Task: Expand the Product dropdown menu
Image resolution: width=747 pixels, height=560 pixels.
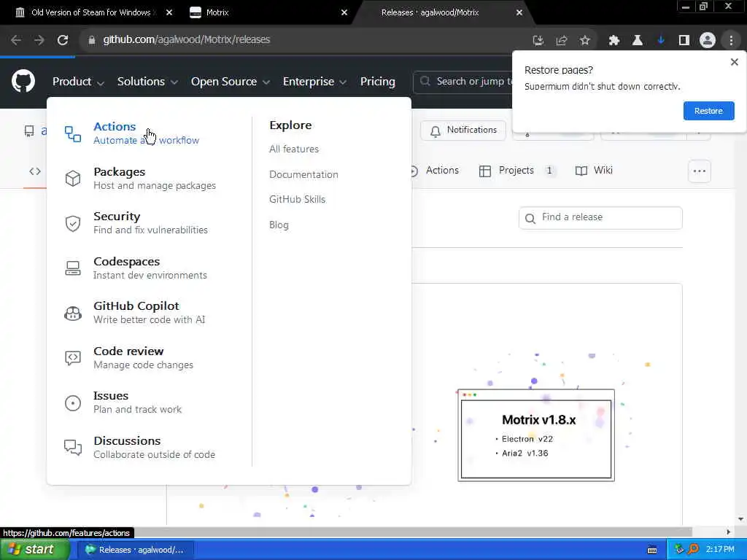Action: click(x=78, y=82)
